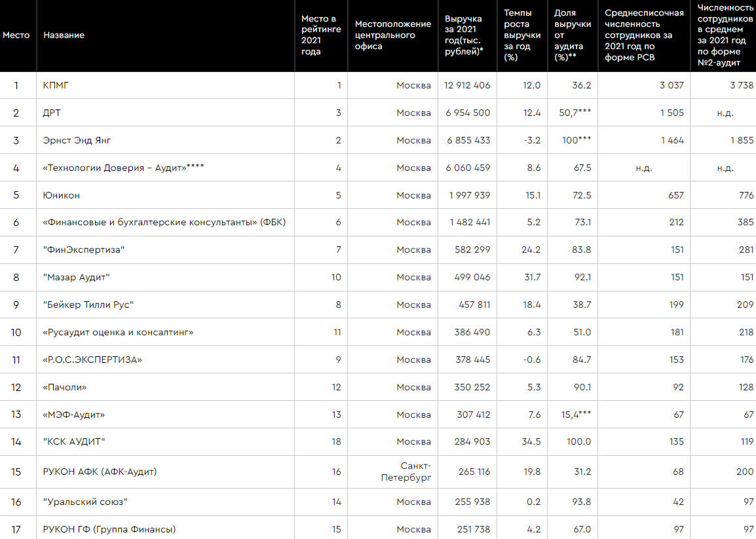The width and height of the screenshot is (756, 539).
Task: Click revenue value '265 116'
Action: 474,472
